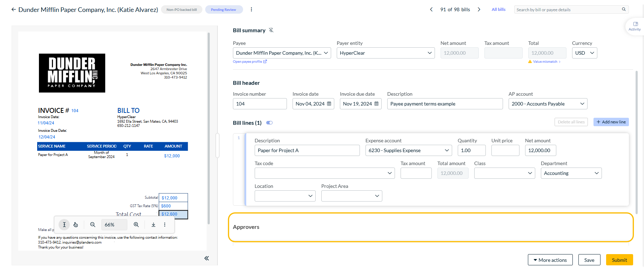
Task: Submit the bill
Action: click(x=619, y=260)
